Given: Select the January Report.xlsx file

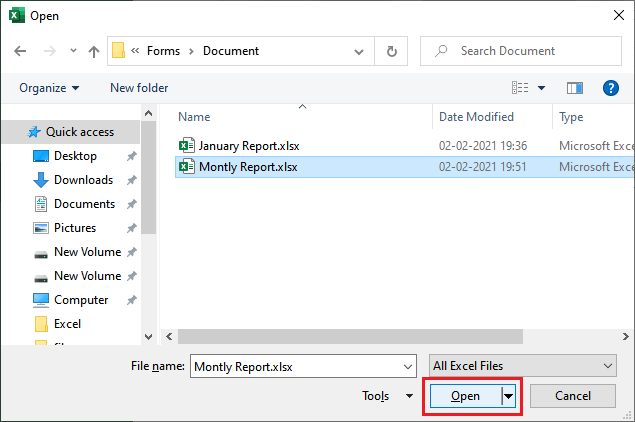Looking at the screenshot, I should [x=246, y=145].
